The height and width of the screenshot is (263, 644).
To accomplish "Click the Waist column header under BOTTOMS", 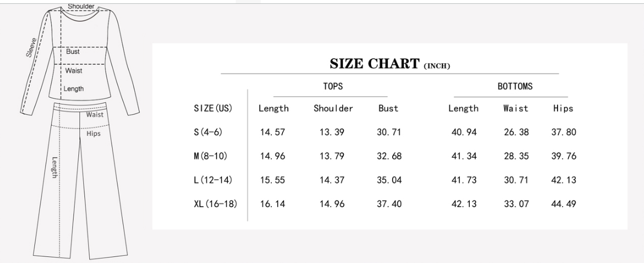I will [x=515, y=109].
